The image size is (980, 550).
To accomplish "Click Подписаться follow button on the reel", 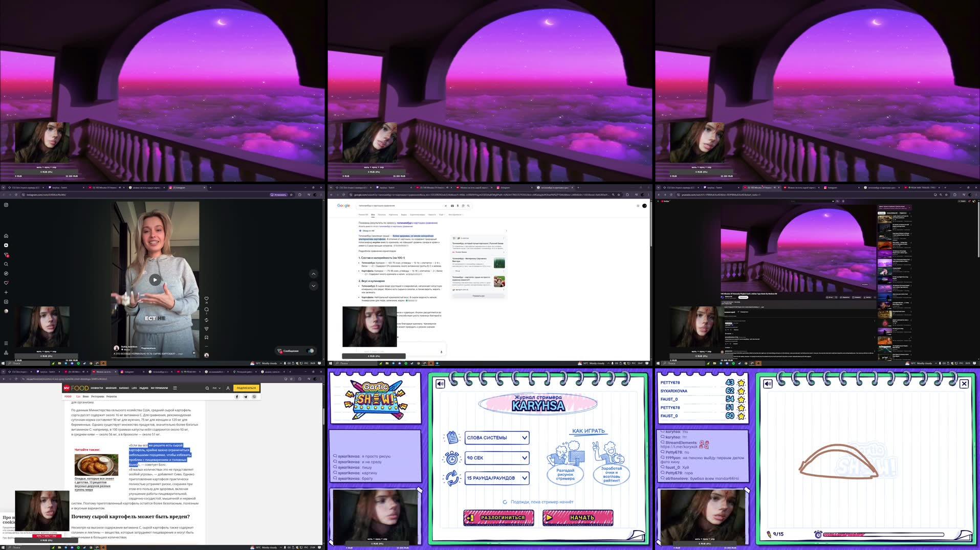I will [148, 348].
